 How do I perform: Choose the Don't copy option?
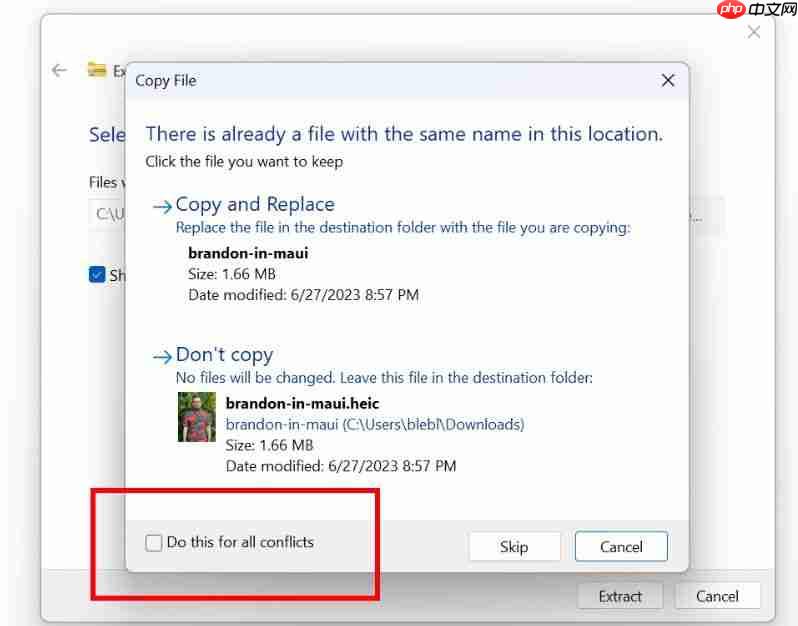pyautogui.click(x=224, y=355)
